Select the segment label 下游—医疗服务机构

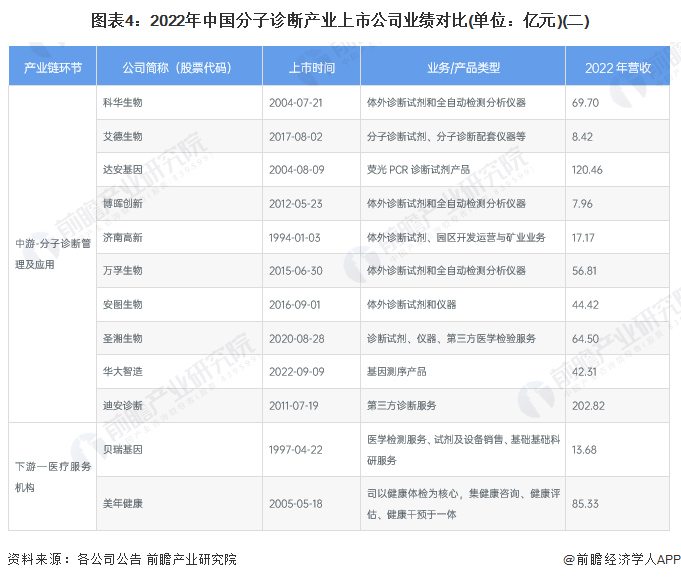53,477
